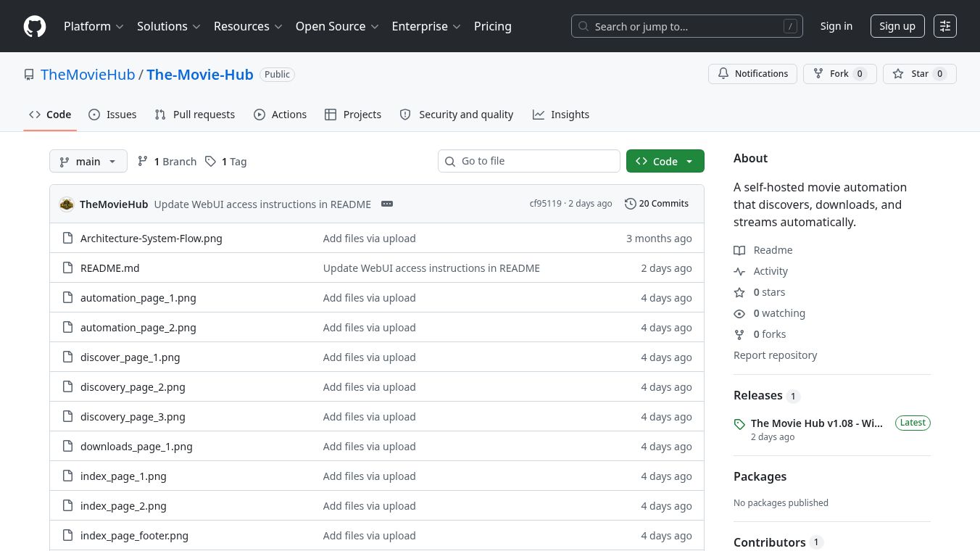Open the eye icon beside 0 watching
980x551 pixels.
pyautogui.click(x=739, y=313)
